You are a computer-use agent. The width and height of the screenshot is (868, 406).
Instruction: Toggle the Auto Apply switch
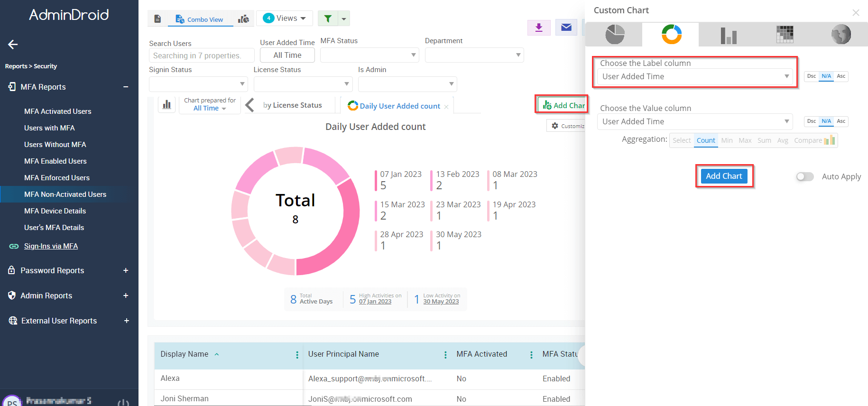(x=804, y=176)
